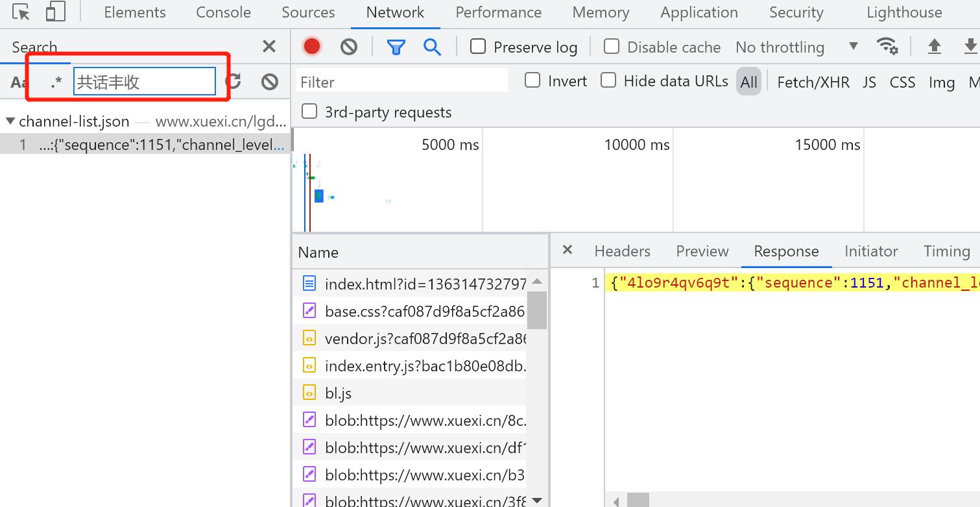The height and width of the screenshot is (507, 980).
Task: Open the No throttling dropdown
Action: coord(796,47)
